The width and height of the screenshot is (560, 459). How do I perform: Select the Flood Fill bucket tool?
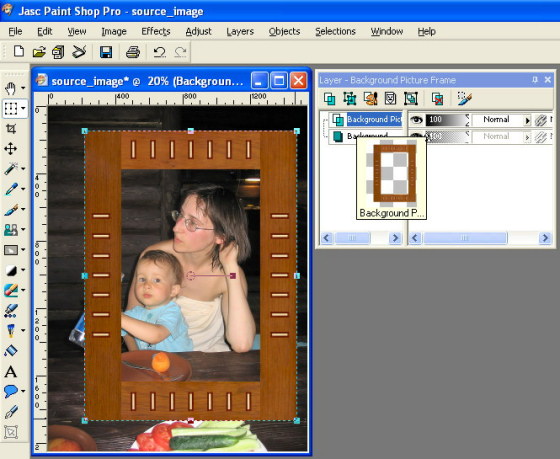11,350
